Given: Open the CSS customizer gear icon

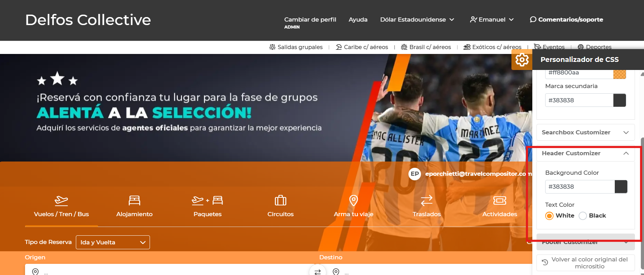Looking at the screenshot, I should pyautogui.click(x=522, y=60).
